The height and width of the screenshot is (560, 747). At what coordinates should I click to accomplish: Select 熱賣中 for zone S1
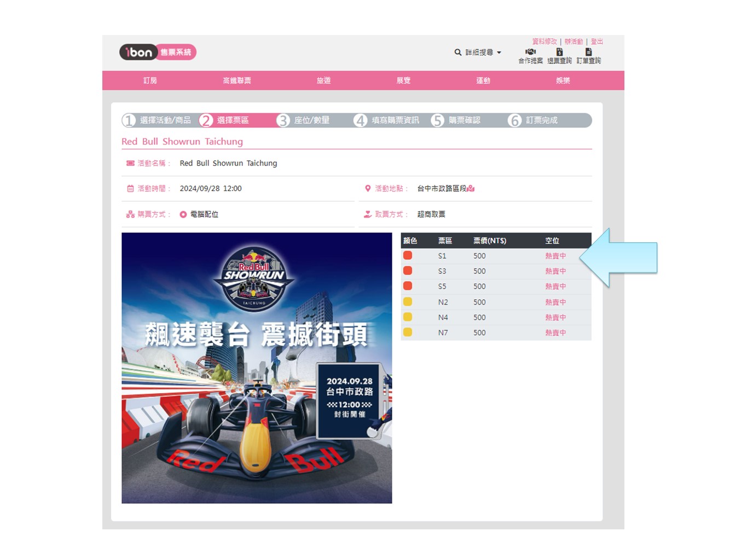click(555, 256)
